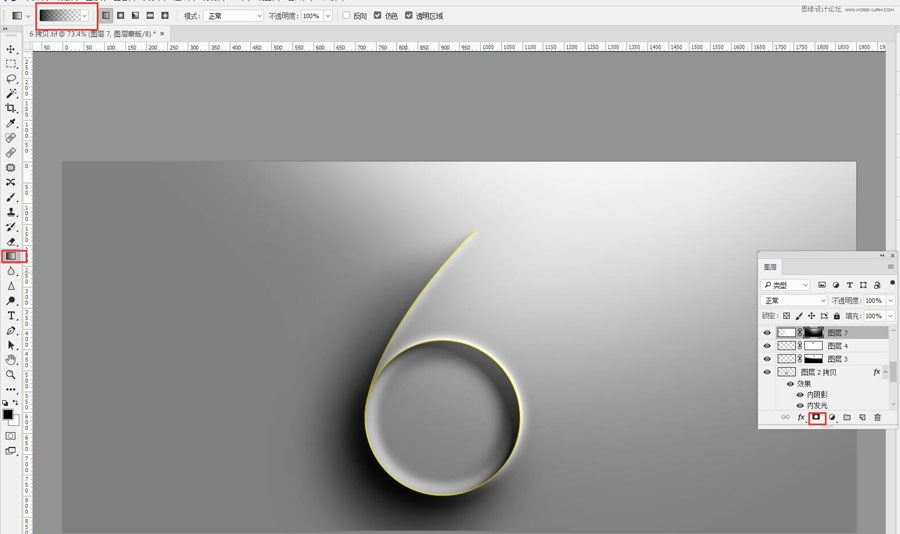Image resolution: width=900 pixels, height=534 pixels.
Task: Lock all with padlock icon
Action: pos(837,316)
